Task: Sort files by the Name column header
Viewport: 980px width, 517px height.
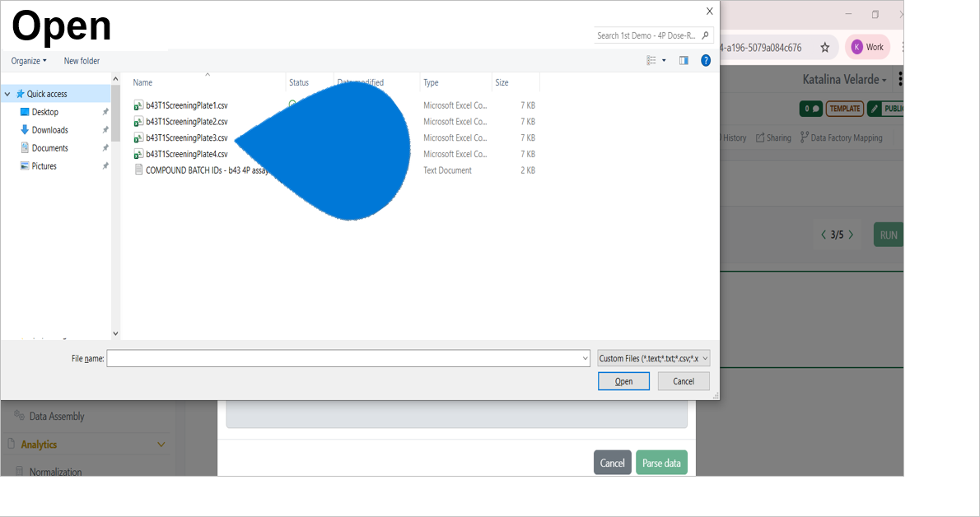Action: (142, 82)
